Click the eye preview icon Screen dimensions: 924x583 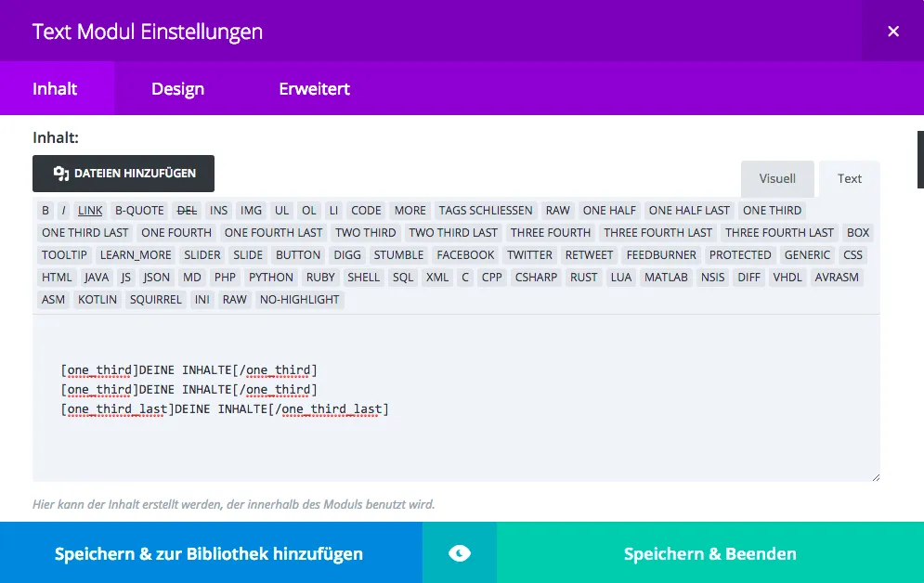pos(460,554)
